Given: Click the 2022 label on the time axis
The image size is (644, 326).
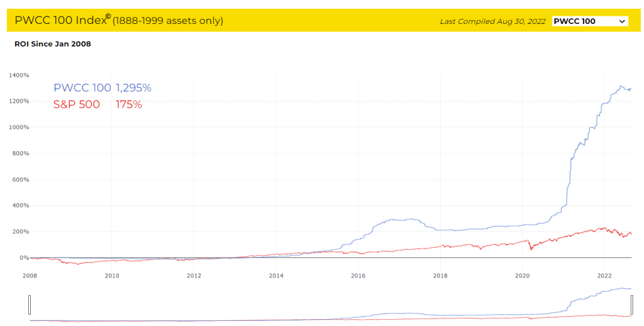Looking at the screenshot, I should (x=604, y=276).
